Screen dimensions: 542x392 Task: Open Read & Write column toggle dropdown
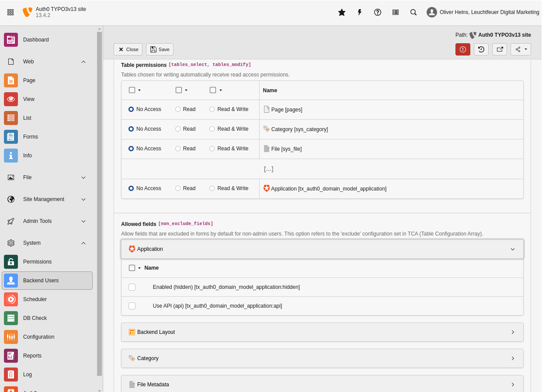pos(216,90)
